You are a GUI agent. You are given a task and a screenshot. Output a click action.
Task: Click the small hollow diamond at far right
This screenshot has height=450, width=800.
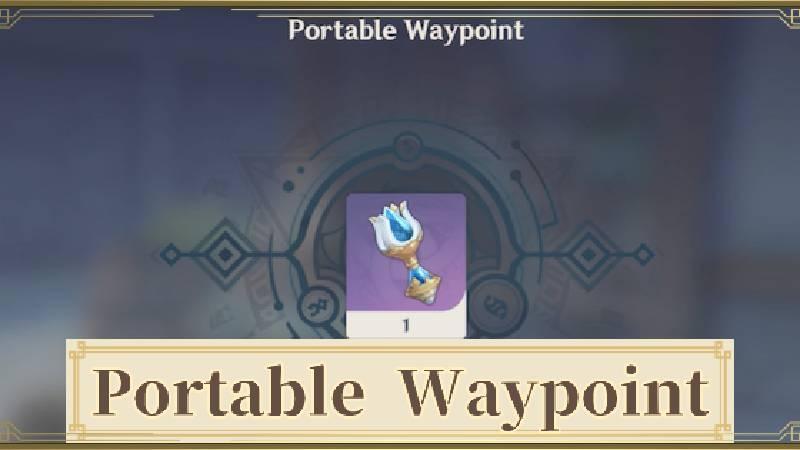click(x=643, y=254)
